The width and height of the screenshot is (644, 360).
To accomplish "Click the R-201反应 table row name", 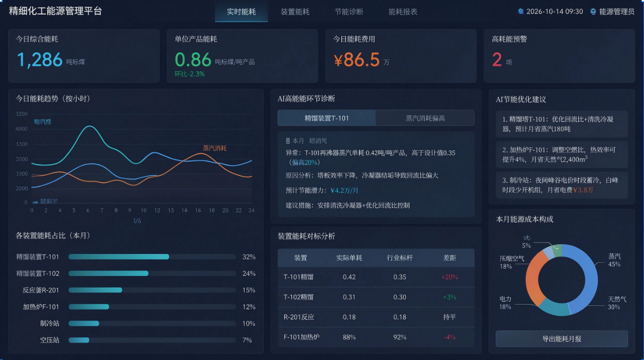I will [x=298, y=317].
